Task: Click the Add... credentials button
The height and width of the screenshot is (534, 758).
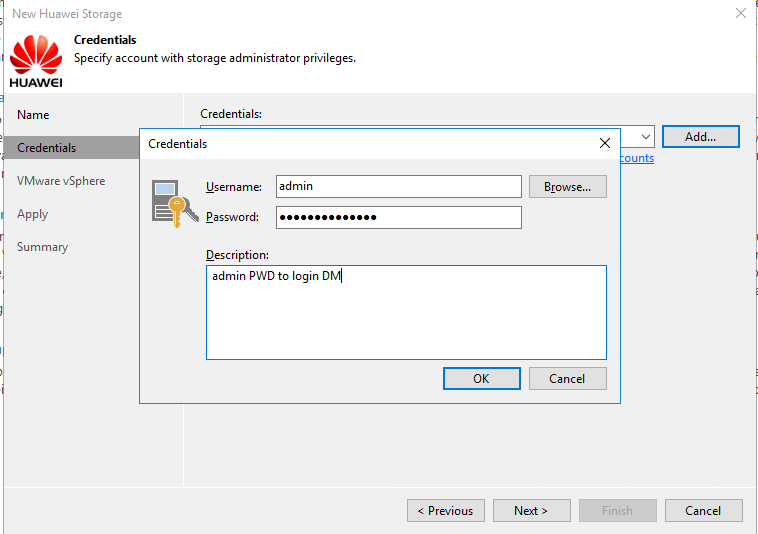Action: (700, 137)
